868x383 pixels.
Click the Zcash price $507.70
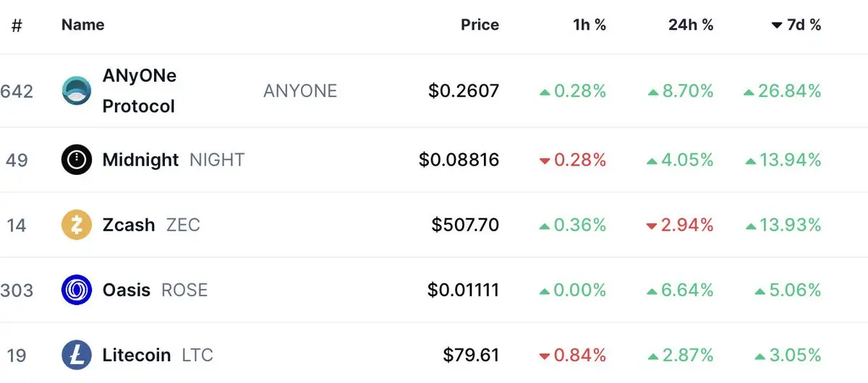[465, 225]
